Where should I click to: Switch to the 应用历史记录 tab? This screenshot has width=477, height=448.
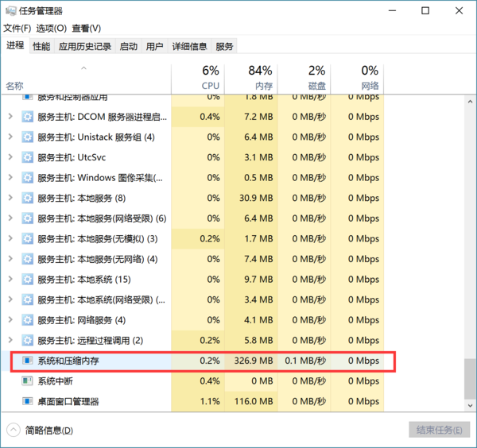click(85, 47)
